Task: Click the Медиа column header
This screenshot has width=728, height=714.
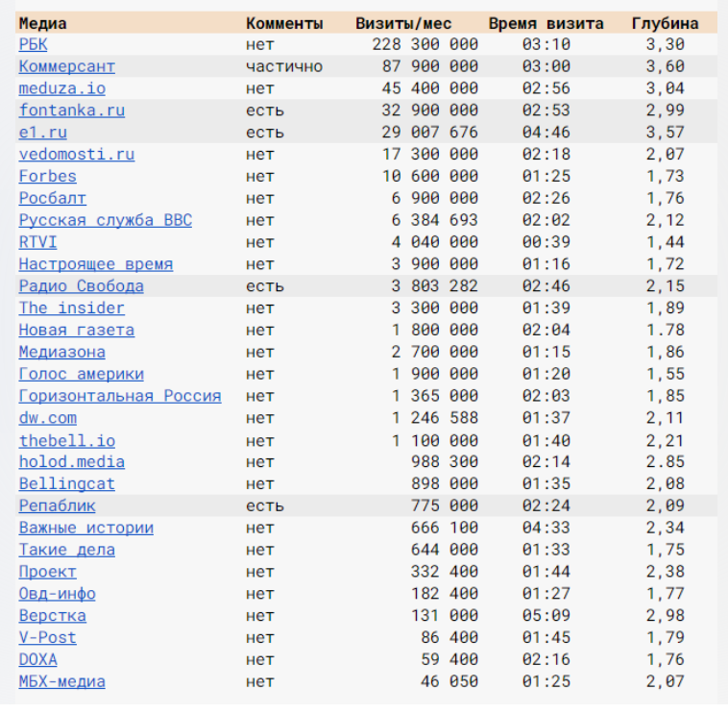Action: tap(42, 23)
